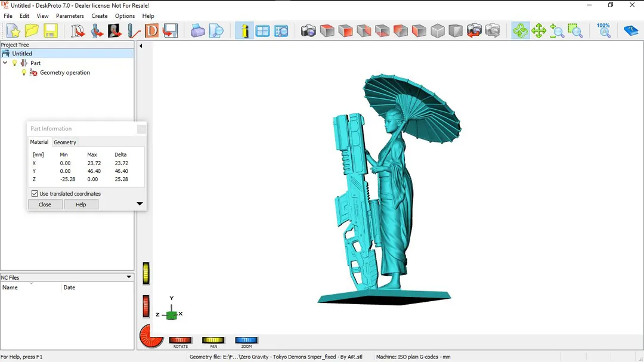Click the plain camera icon in toolbar

point(308,31)
